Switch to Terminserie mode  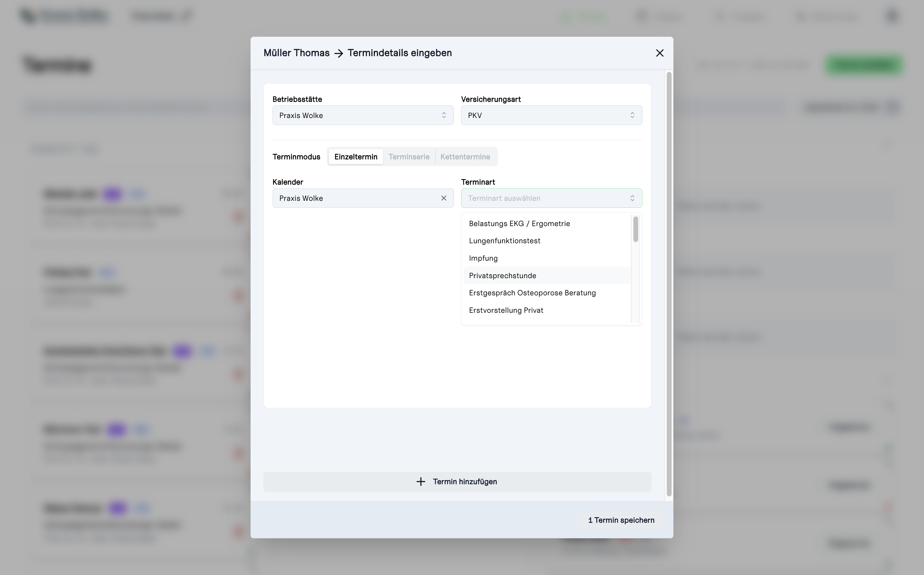(409, 157)
